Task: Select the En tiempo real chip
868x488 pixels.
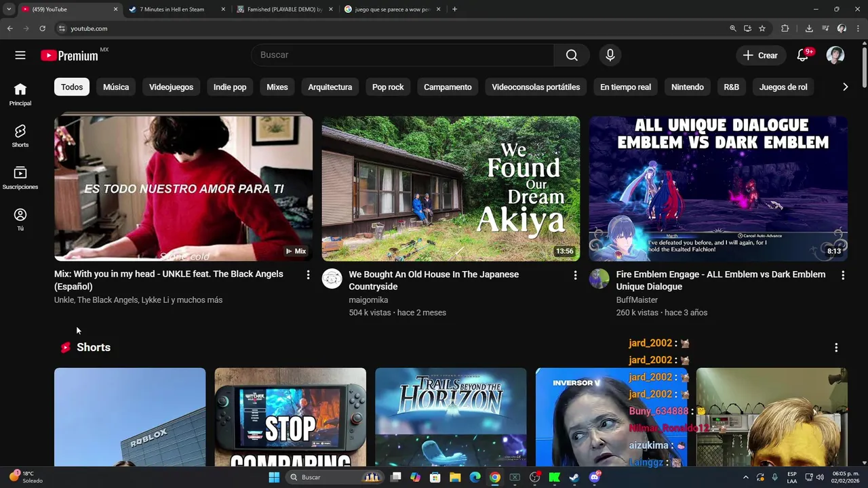Action: point(625,87)
